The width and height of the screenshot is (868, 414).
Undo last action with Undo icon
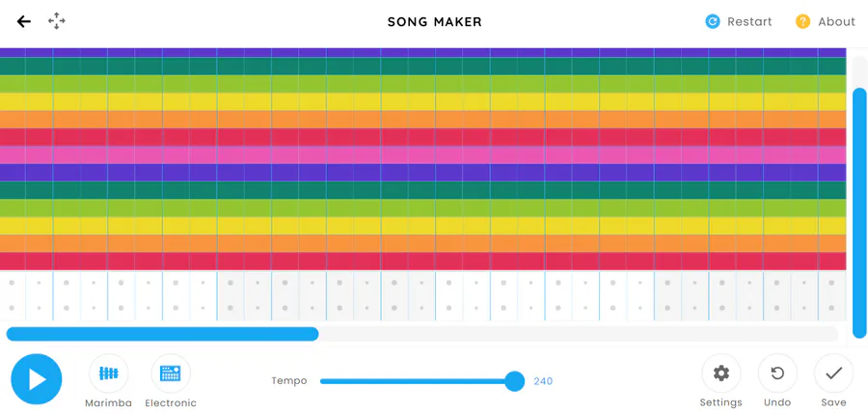coord(777,373)
